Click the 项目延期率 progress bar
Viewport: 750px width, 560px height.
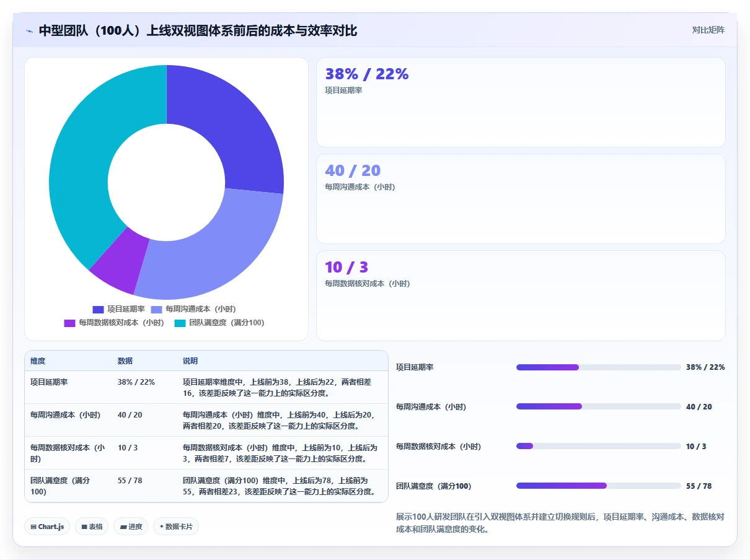click(598, 367)
